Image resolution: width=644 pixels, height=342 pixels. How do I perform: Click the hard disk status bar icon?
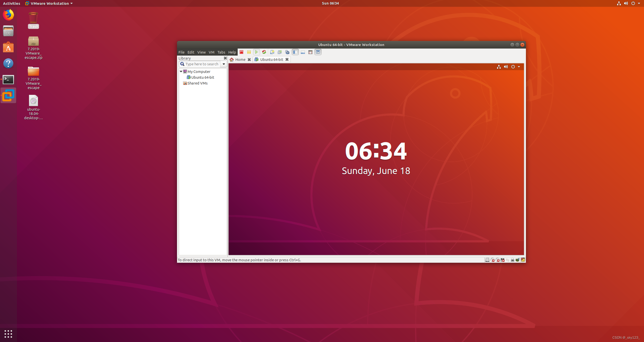[487, 260]
